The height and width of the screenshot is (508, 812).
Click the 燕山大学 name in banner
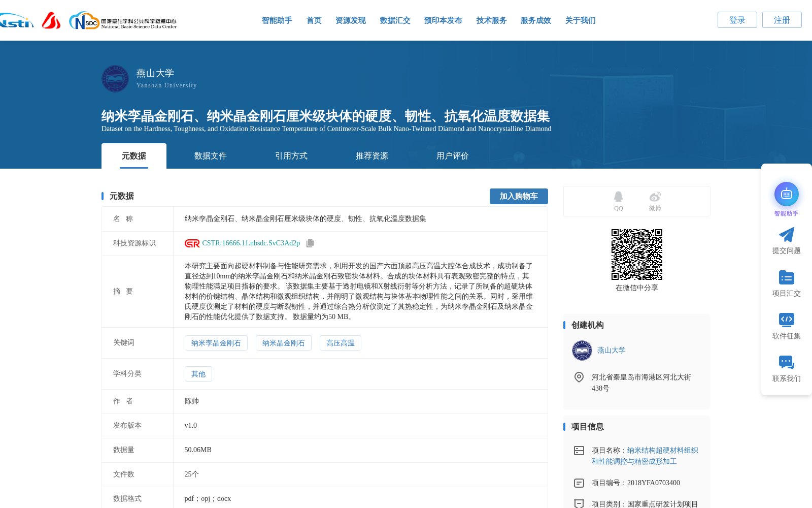[x=155, y=73]
